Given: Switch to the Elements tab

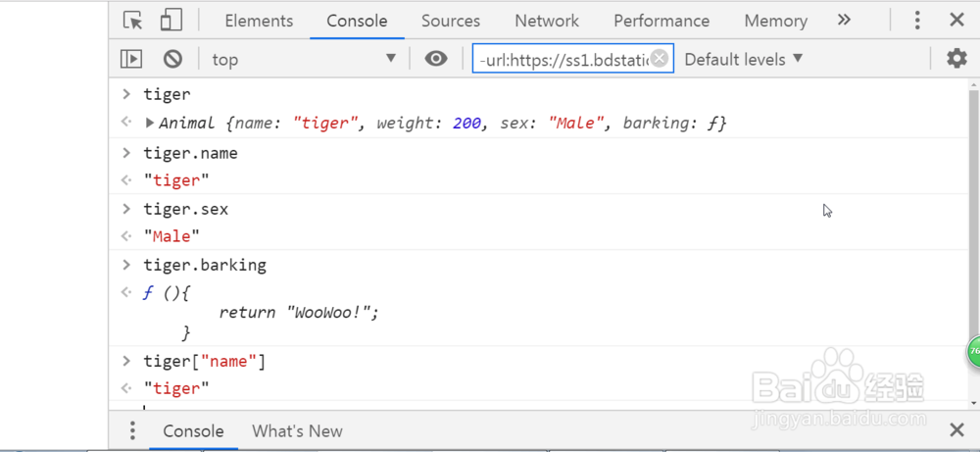Looking at the screenshot, I should pyautogui.click(x=259, y=21).
